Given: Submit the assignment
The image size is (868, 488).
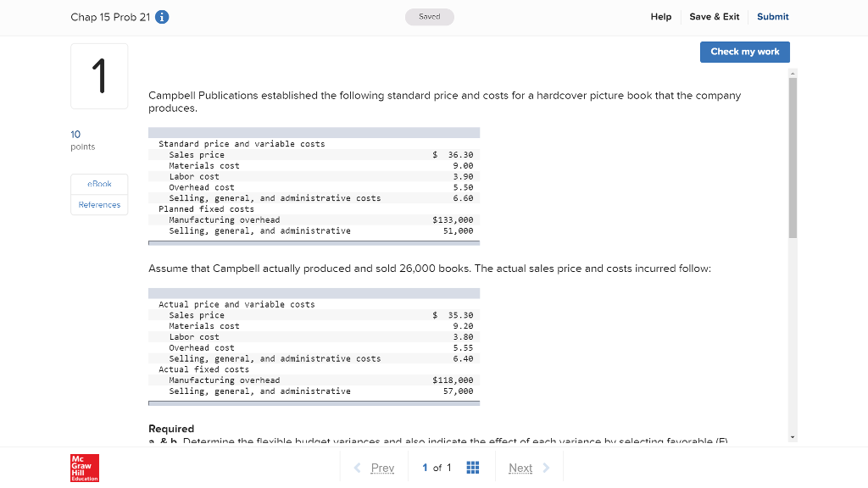Looking at the screenshot, I should 772,17.
